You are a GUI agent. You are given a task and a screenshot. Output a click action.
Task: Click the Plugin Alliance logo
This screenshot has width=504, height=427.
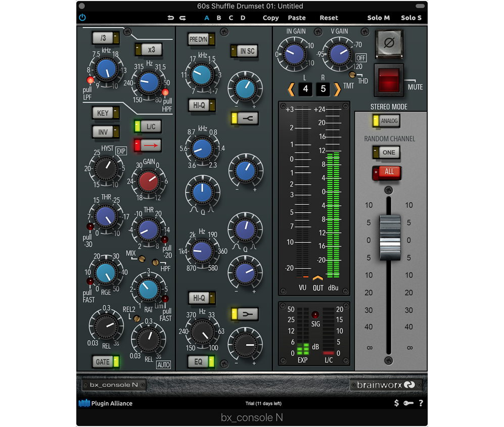click(106, 403)
